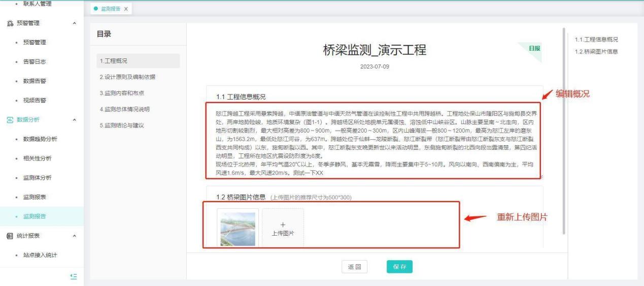
Task: Click the 数据分析 section icon
Action: tap(10, 120)
